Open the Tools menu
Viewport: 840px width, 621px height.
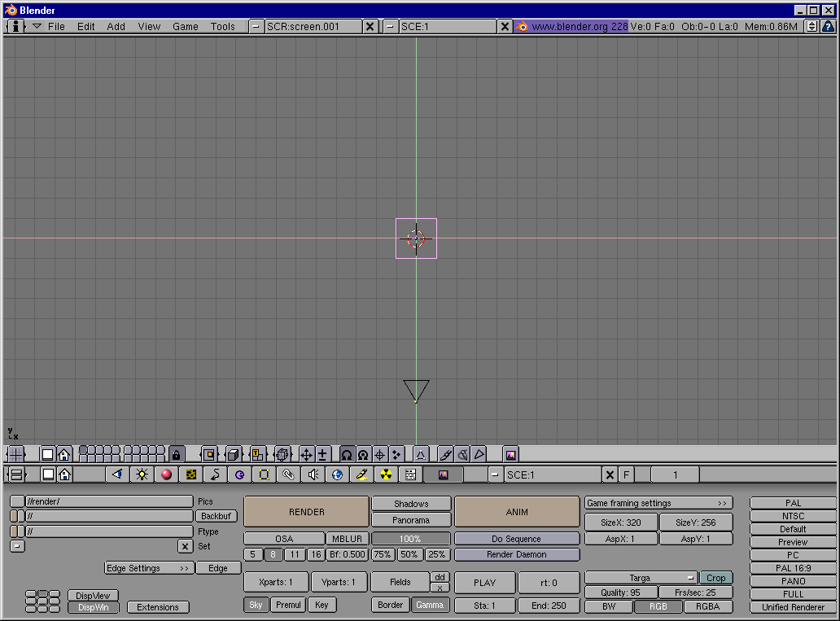click(x=222, y=26)
